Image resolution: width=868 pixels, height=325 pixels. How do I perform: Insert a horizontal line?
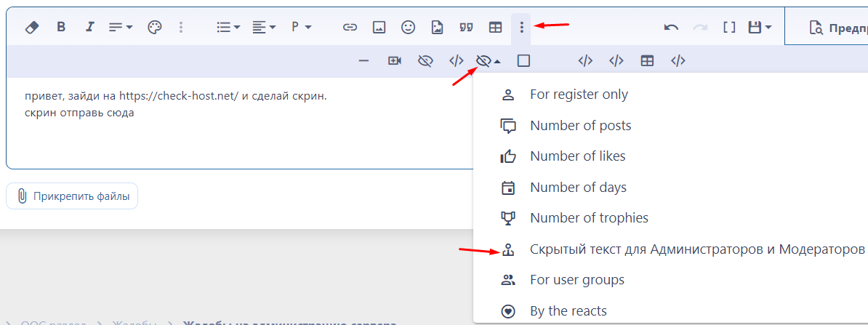tap(364, 61)
